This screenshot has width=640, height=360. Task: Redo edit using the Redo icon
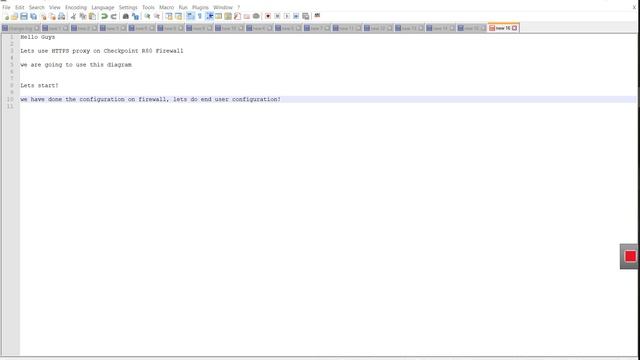[113, 16]
